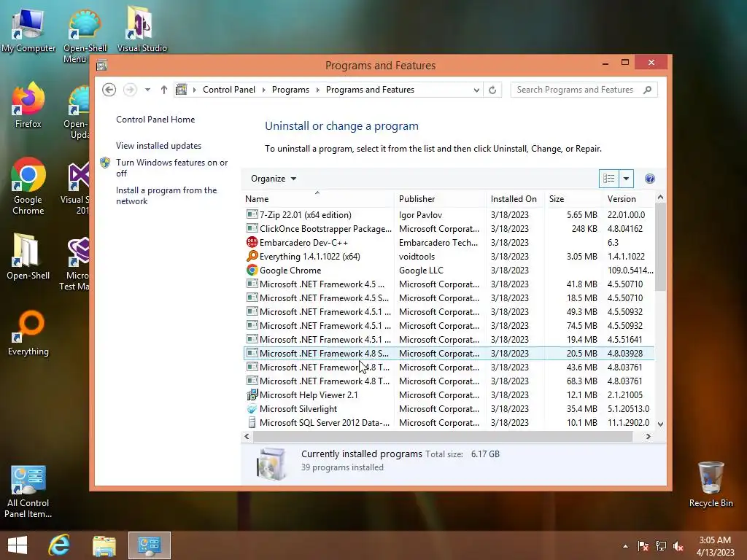Click the network tray icon
The image size is (747, 560).
point(661,545)
